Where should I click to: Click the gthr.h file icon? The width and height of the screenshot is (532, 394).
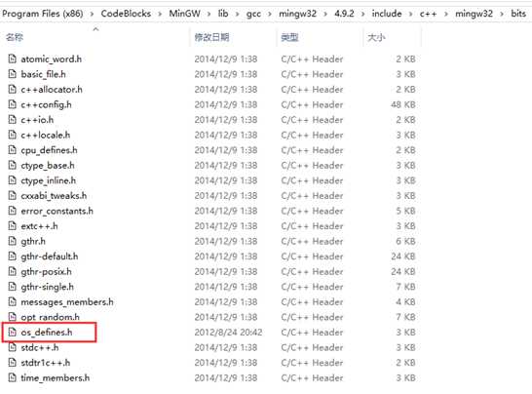coord(13,241)
